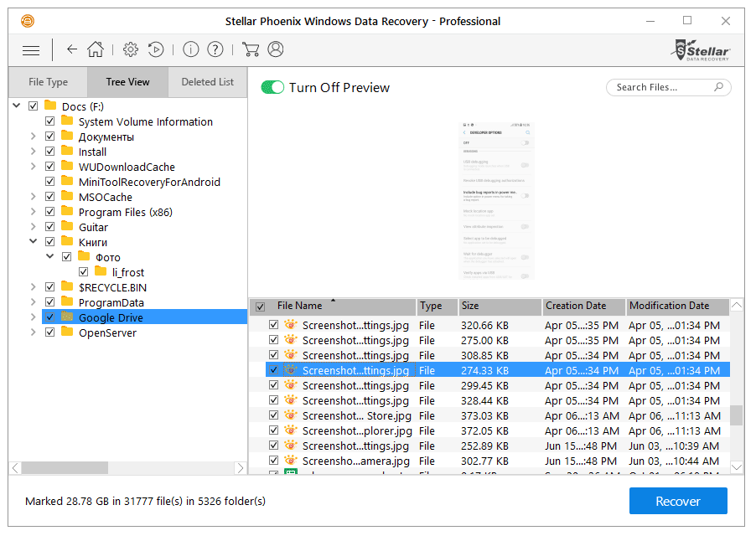This screenshot has height=541, width=756.
Task: Click the Google Drive folder icon
Action: 67,317
